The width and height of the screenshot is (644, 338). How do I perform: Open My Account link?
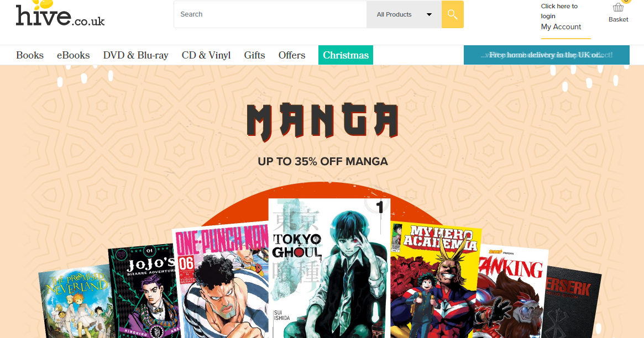[x=561, y=27]
